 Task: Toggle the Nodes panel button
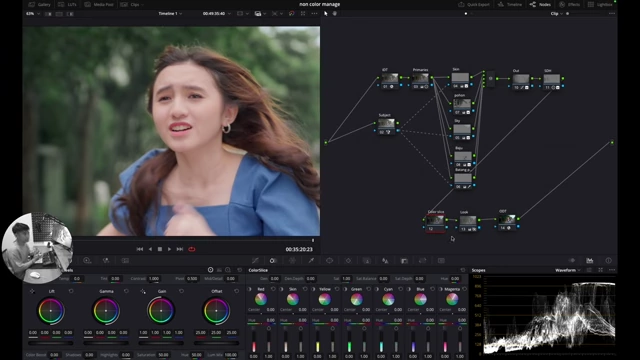(x=540, y=4)
